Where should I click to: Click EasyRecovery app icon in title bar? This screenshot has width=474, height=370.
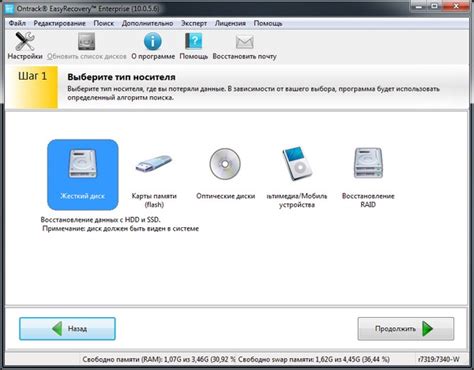click(9, 8)
